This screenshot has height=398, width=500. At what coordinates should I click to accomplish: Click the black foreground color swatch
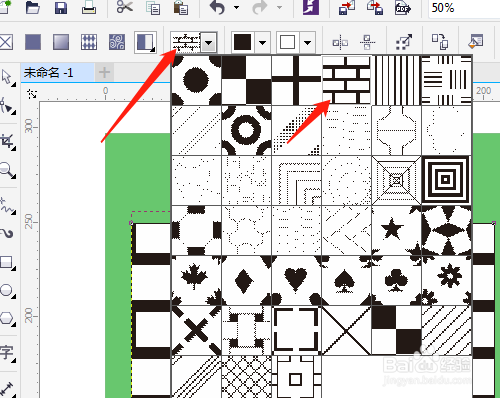[x=242, y=43]
